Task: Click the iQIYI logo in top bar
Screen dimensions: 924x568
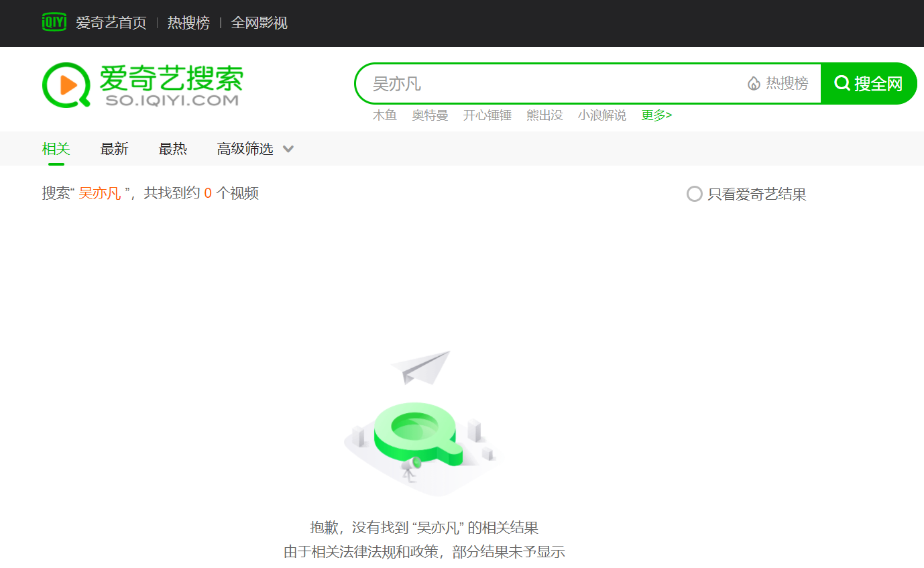Action: pos(54,23)
